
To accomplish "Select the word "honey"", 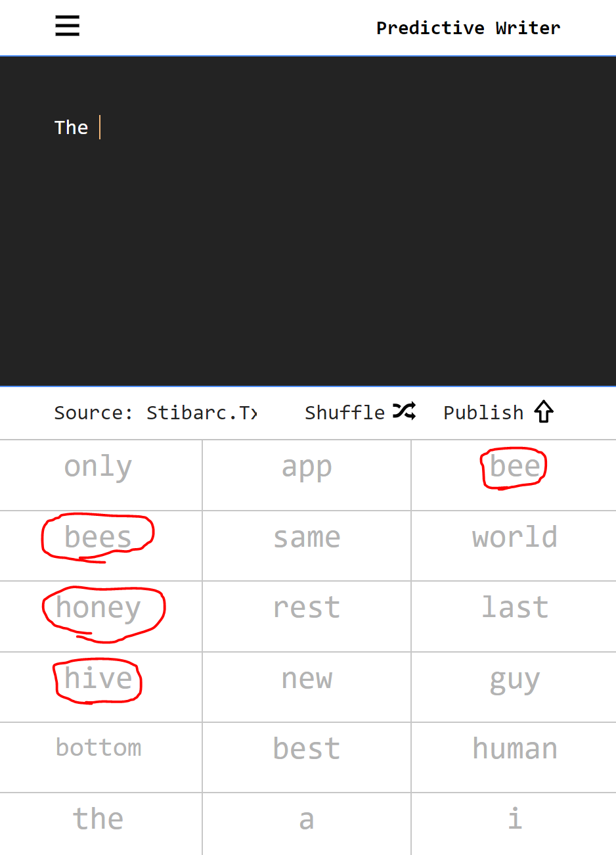I will tap(99, 608).
